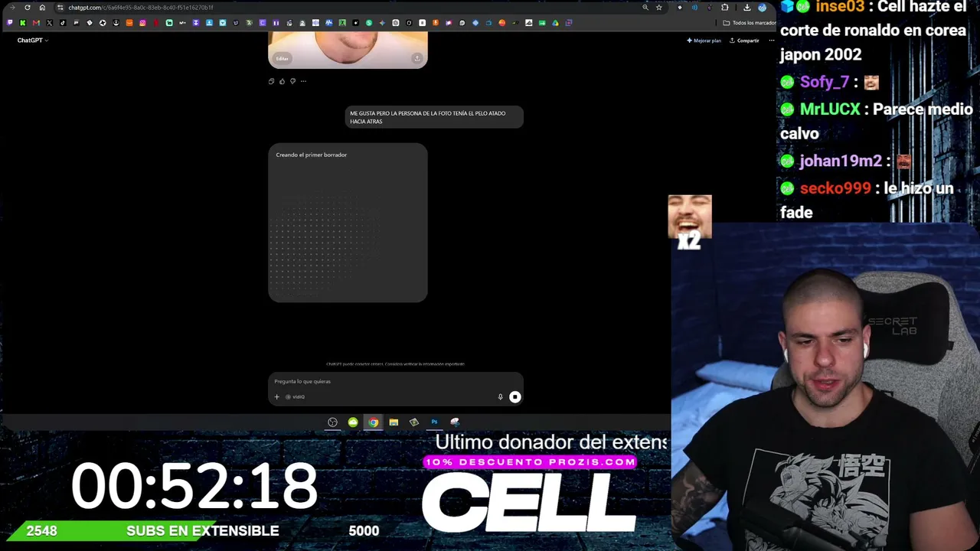The image size is (980, 551).
Task: Click chat username Sofy_7
Action: (825, 82)
